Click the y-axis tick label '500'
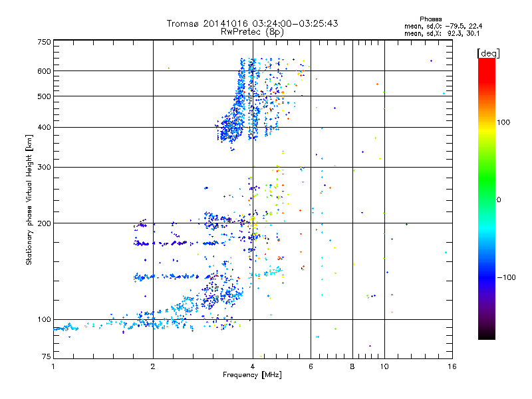 (44, 96)
